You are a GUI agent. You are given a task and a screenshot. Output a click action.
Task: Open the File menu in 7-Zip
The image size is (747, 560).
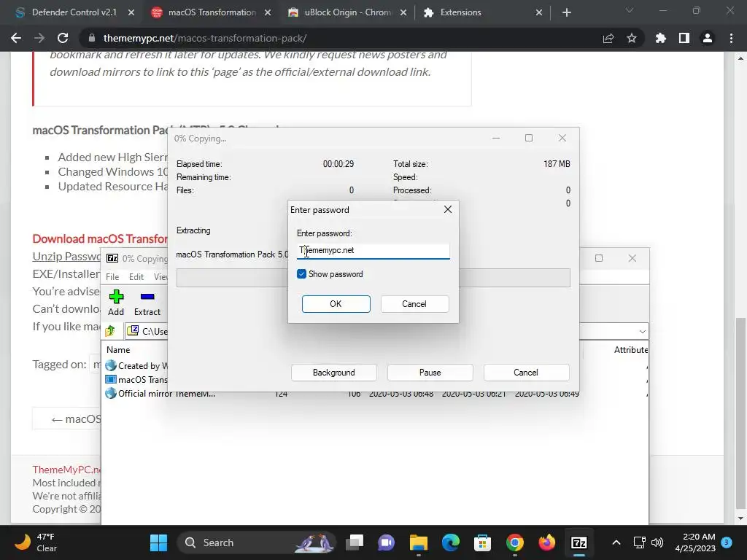click(112, 276)
